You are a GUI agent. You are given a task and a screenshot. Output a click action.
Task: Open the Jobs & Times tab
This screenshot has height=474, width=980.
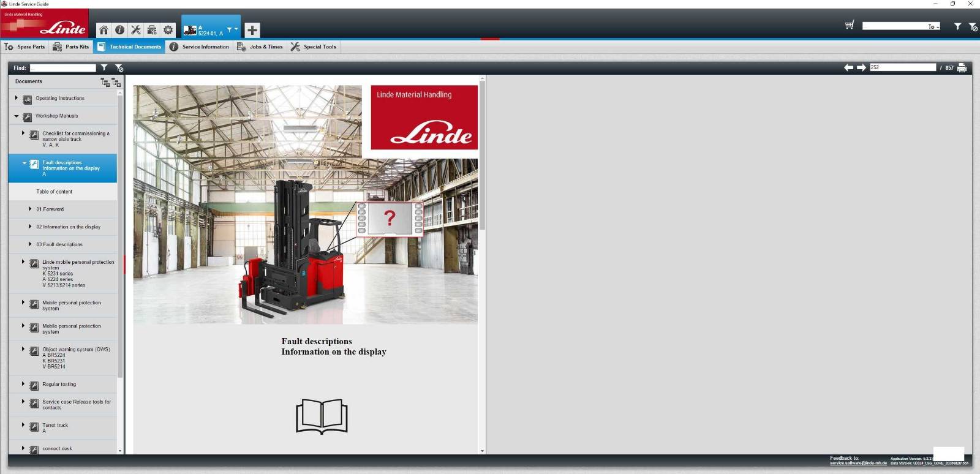(260, 47)
